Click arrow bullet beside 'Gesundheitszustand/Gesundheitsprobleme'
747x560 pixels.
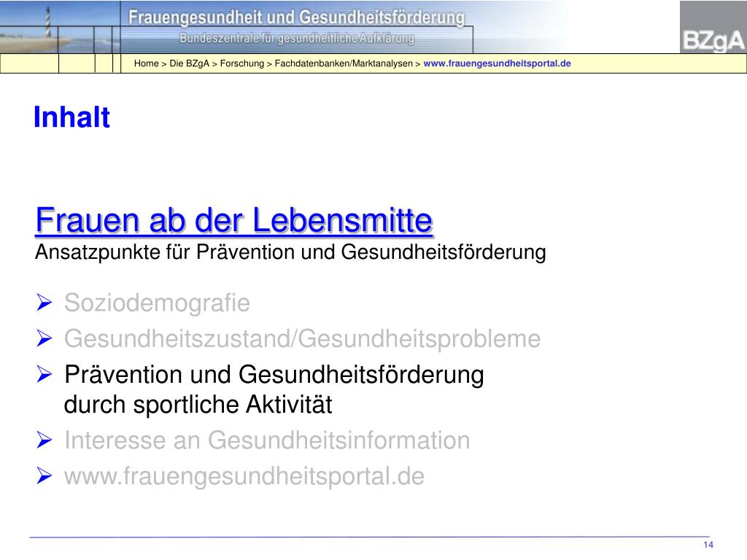[x=44, y=338]
